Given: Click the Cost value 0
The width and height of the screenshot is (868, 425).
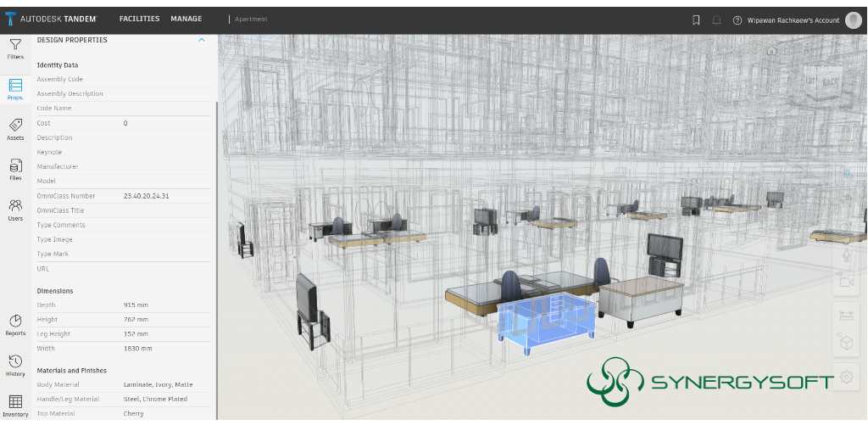Looking at the screenshot, I should (x=125, y=123).
